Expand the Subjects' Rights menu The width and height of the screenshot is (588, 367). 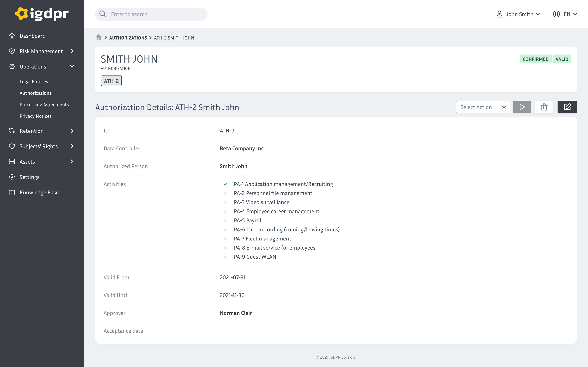coord(72,146)
